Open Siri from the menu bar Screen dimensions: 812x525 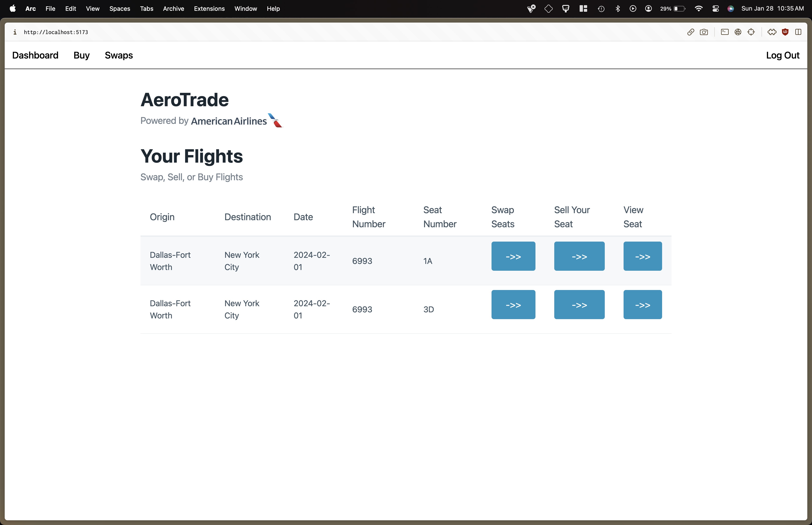731,8
